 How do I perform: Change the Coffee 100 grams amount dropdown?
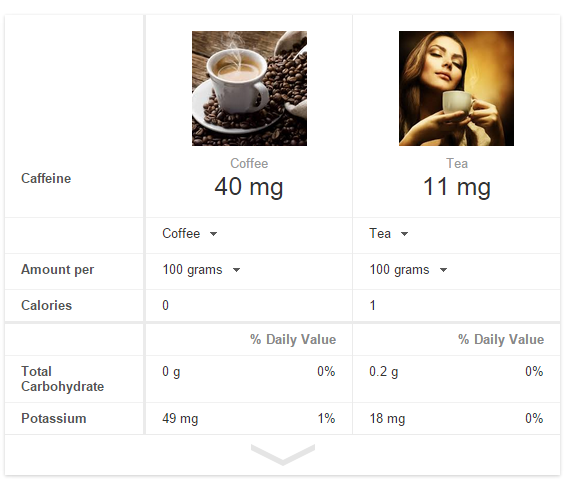point(201,270)
